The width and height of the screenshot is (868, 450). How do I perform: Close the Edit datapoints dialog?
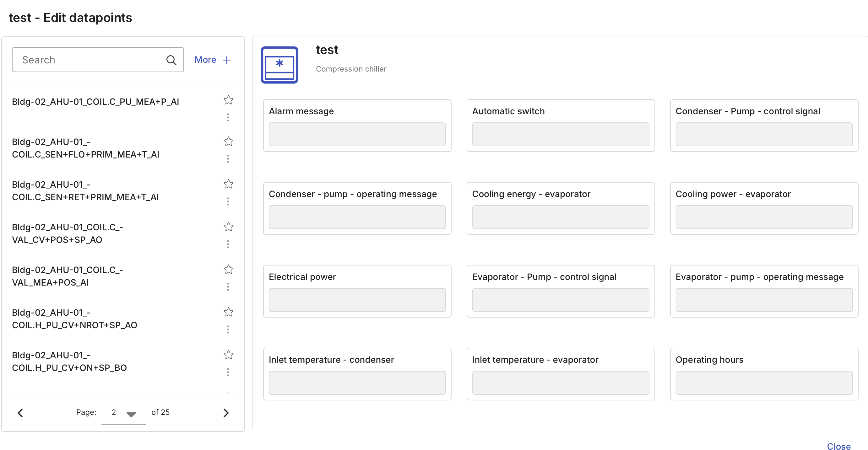click(838, 446)
